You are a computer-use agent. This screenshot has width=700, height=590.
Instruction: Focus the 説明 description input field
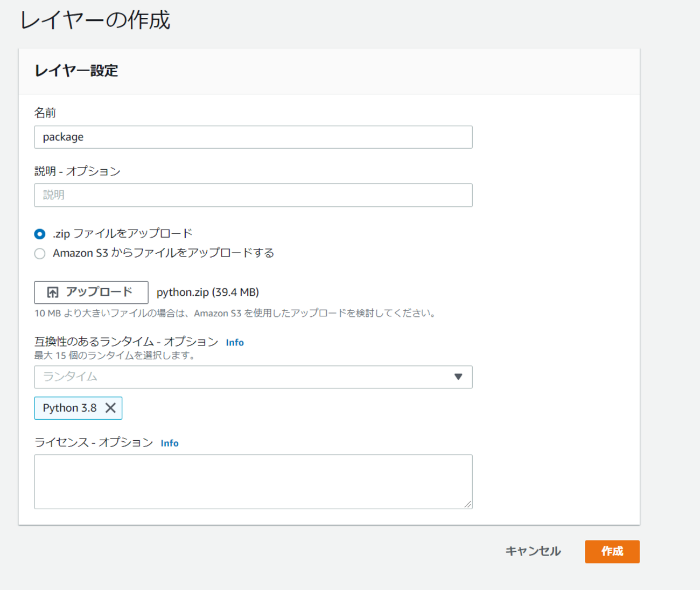coord(253,195)
